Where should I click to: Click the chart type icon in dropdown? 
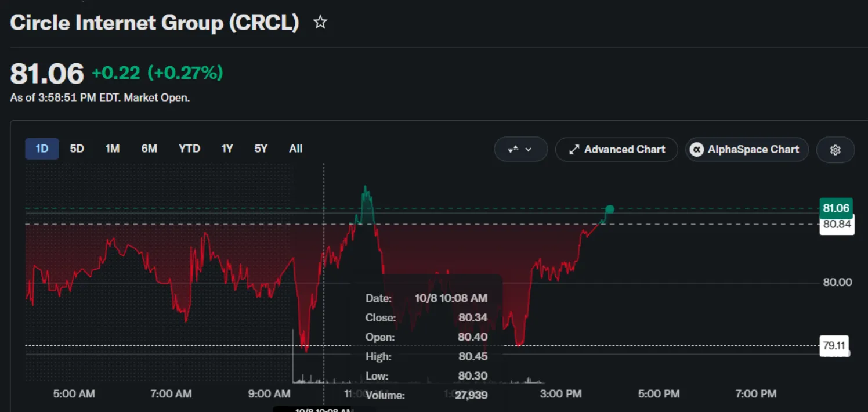click(513, 150)
